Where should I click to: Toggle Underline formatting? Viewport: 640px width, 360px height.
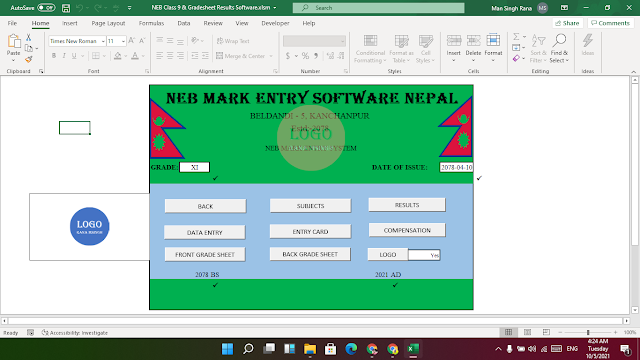[74, 56]
